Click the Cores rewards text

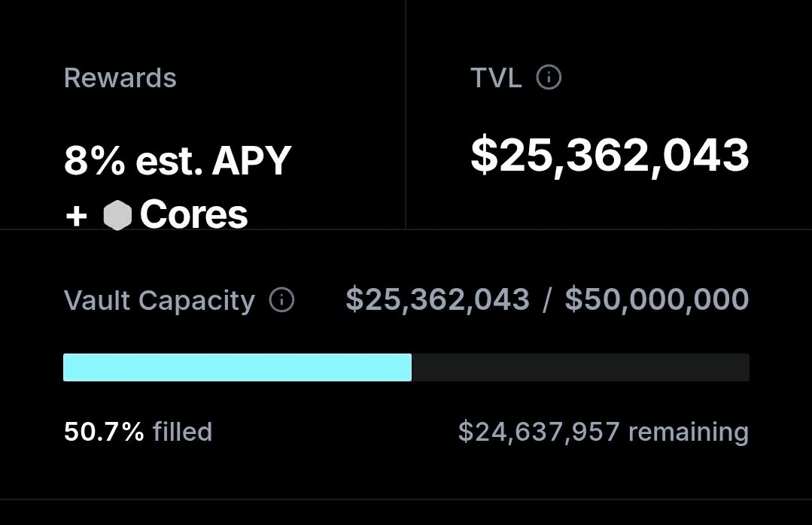click(x=193, y=214)
